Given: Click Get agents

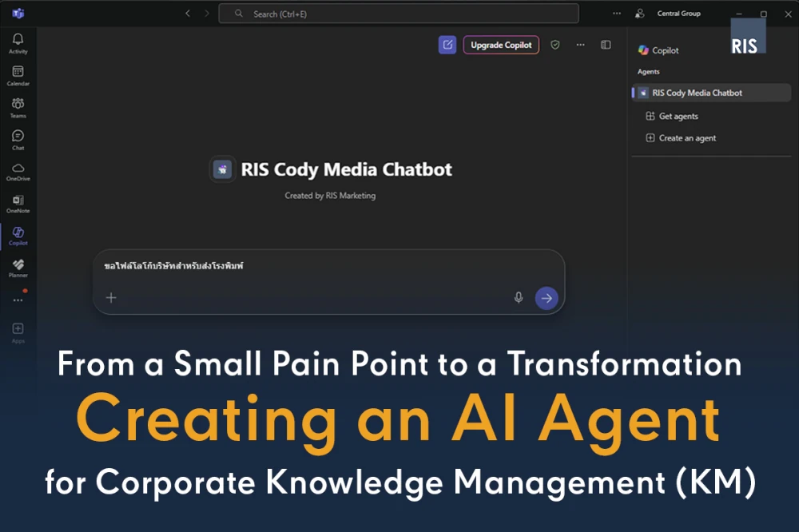Looking at the screenshot, I should 672,116.
